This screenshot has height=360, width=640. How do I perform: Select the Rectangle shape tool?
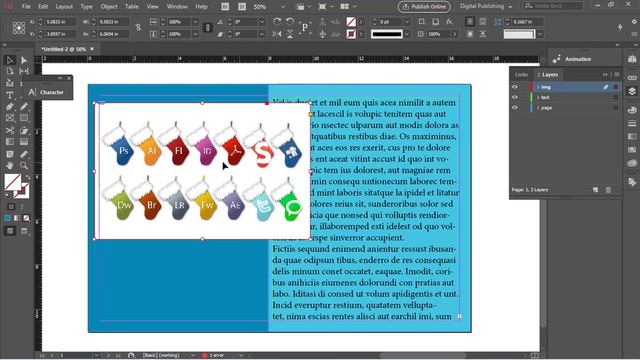click(x=24, y=118)
